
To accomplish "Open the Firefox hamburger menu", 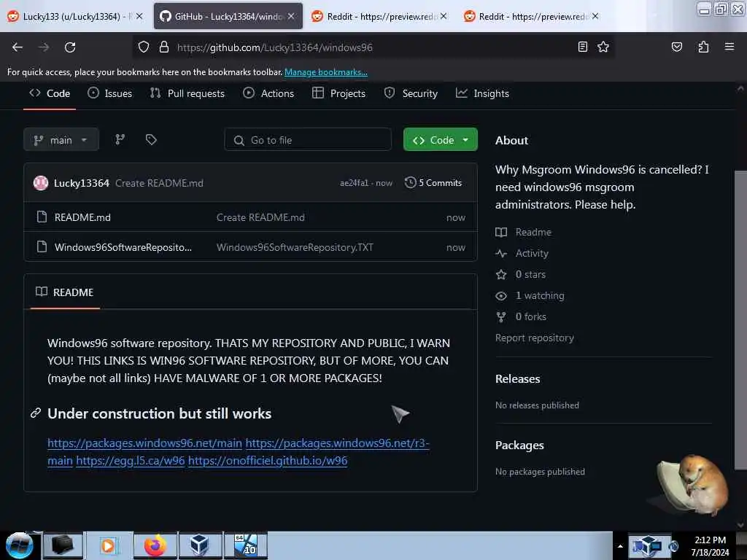I will [729, 47].
